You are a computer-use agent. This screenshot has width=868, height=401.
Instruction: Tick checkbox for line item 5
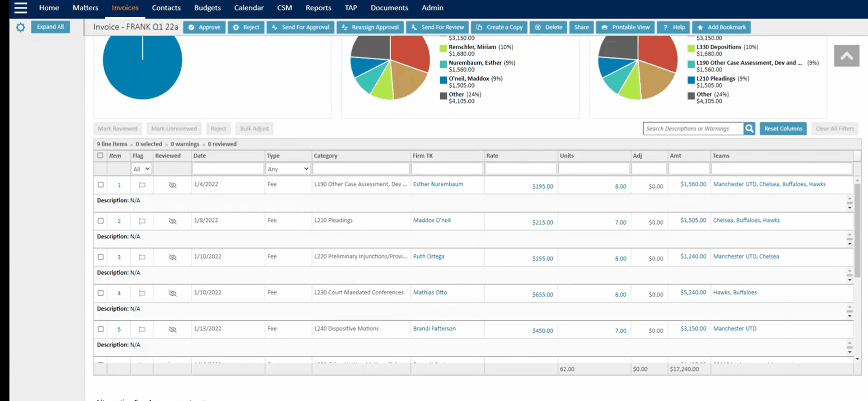pos(101,329)
